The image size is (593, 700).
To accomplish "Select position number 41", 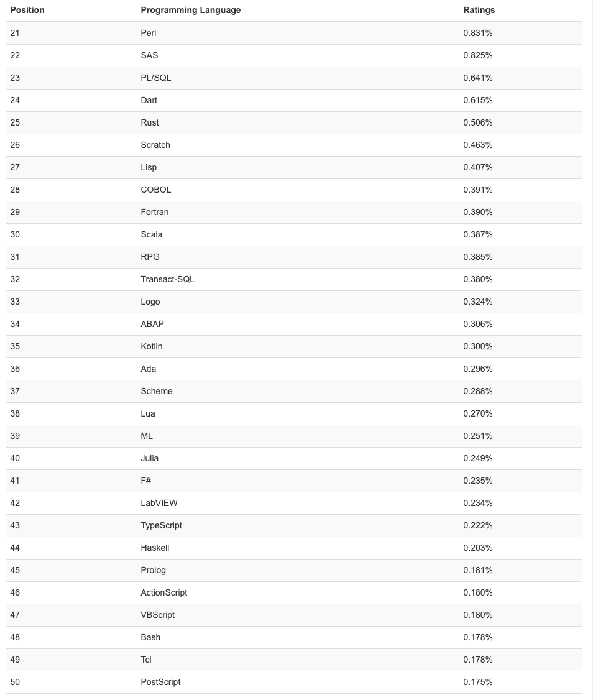I will pos(15,481).
